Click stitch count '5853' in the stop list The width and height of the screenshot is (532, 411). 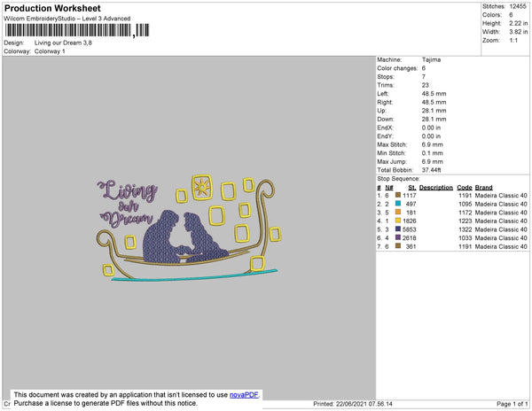409,229
